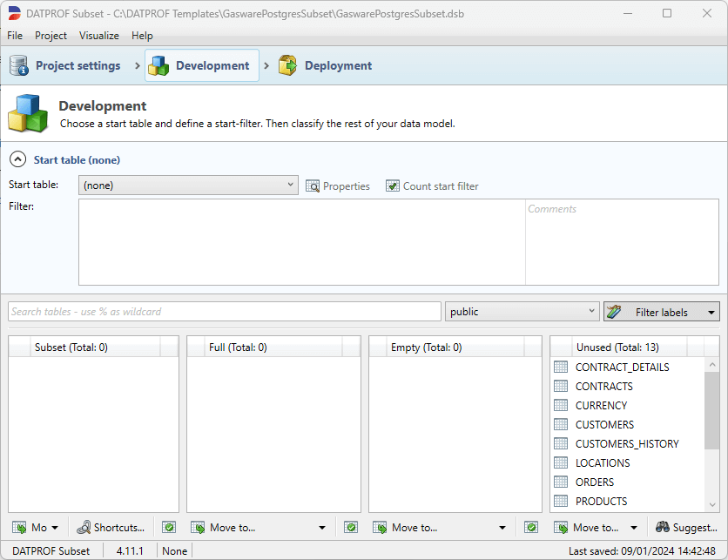Viewport: 728px width, 560px height.
Task: Click the green check icon under Empty list
Action: [531, 528]
